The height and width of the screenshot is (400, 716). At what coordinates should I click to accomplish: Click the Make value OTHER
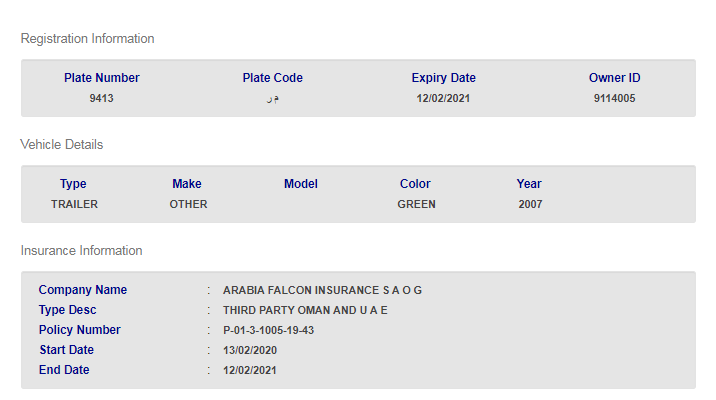(x=188, y=204)
